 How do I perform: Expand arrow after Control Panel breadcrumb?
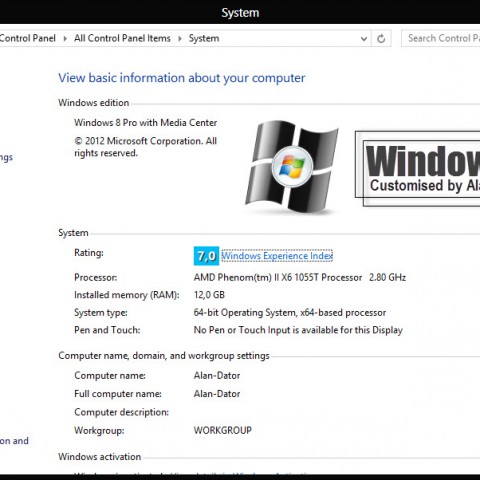coord(65,39)
